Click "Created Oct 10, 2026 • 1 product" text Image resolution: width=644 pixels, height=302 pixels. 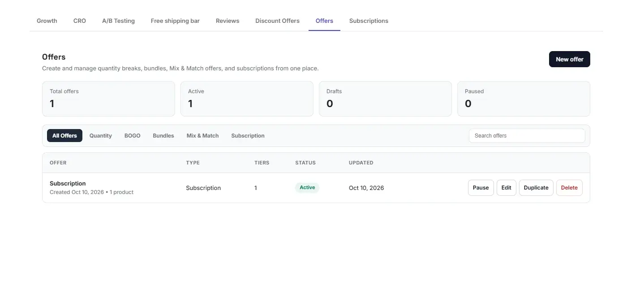91,192
